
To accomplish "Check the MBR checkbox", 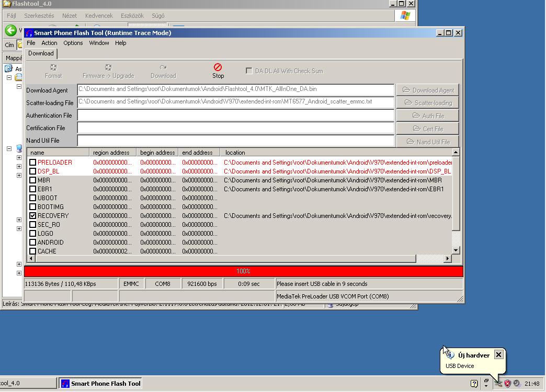I will tap(33, 180).
